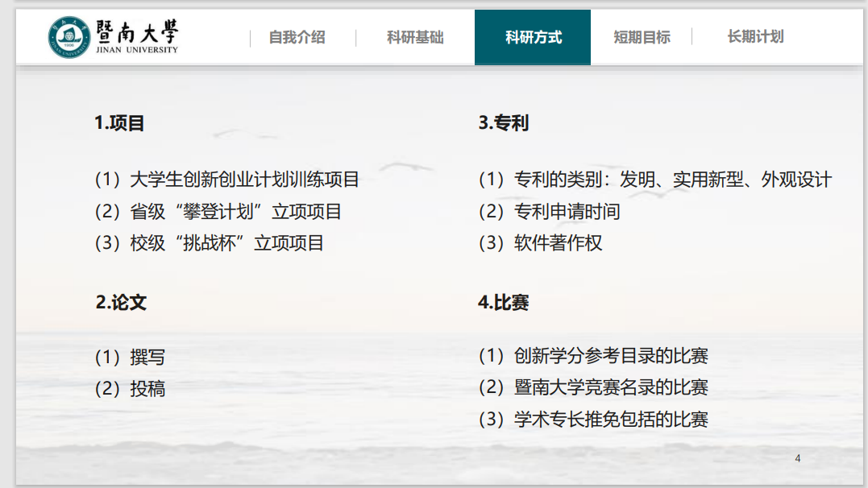Click the slide page number 4

click(x=797, y=459)
